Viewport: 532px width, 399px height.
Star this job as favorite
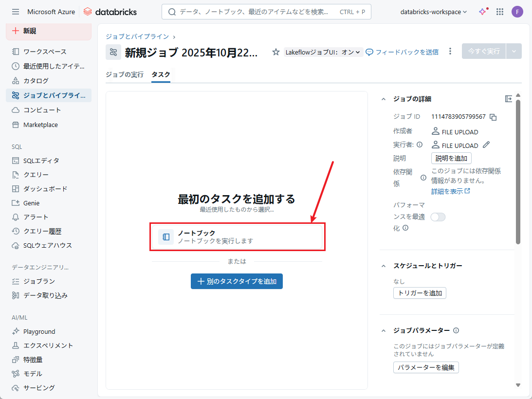coord(275,52)
